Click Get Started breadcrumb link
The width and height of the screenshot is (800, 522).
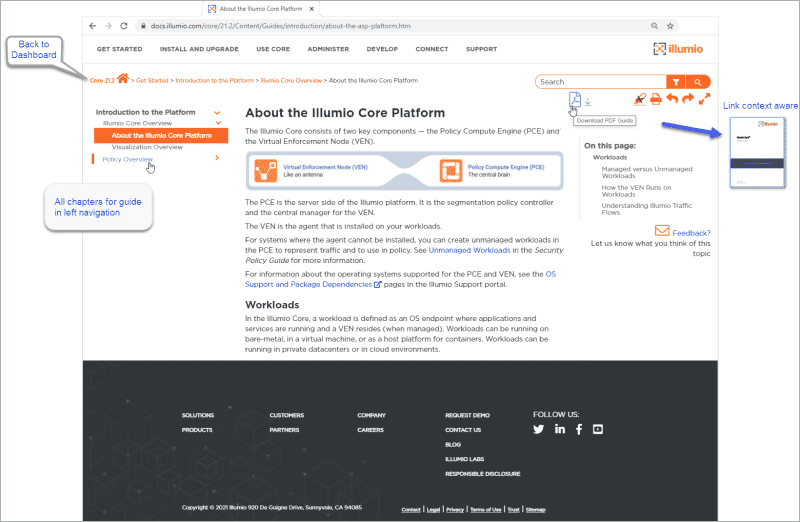click(x=152, y=81)
